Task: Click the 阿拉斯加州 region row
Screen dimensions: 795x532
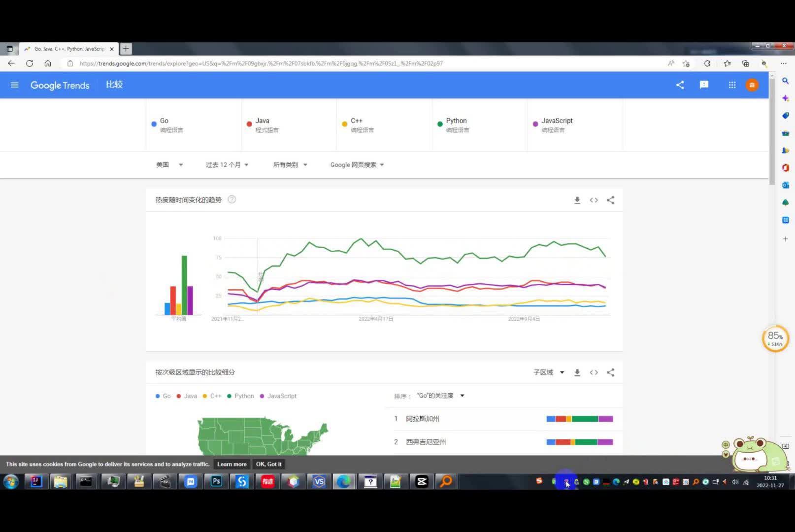Action: click(x=504, y=419)
